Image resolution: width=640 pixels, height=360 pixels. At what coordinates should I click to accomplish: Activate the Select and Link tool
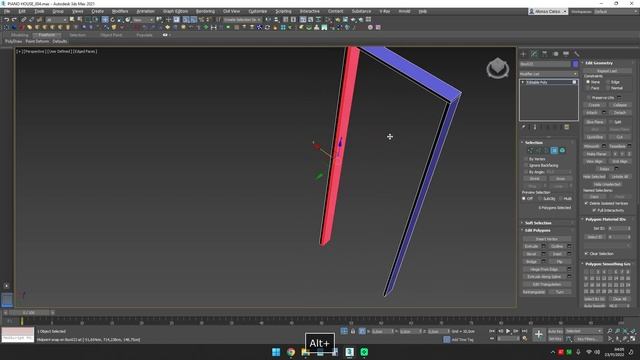(x=24, y=20)
